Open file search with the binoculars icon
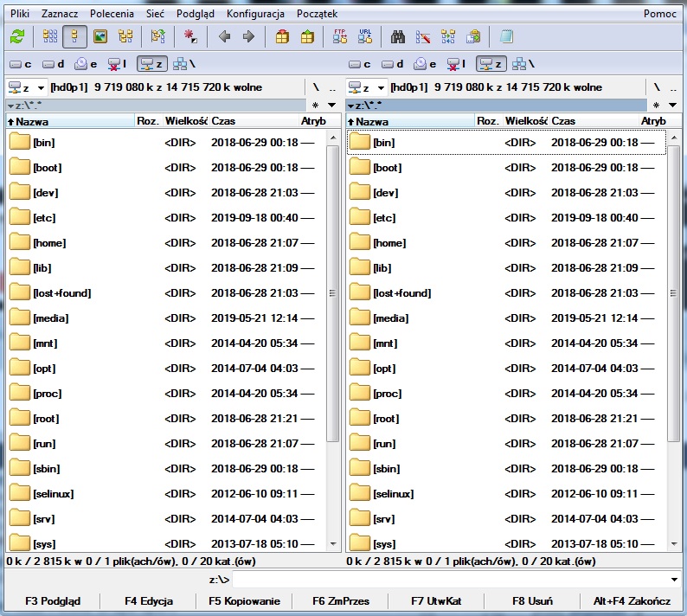Viewport: 687px width, 616px height. tap(398, 36)
